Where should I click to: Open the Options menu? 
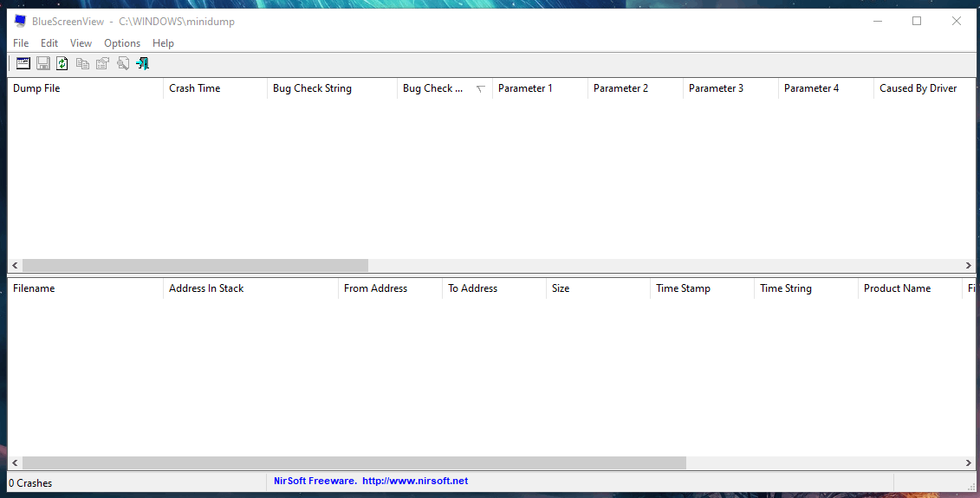(x=122, y=43)
